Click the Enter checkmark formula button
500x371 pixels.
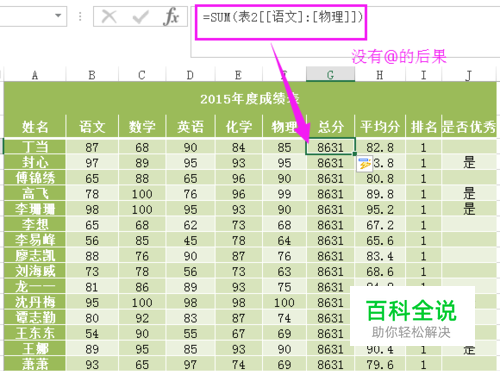pos(140,16)
